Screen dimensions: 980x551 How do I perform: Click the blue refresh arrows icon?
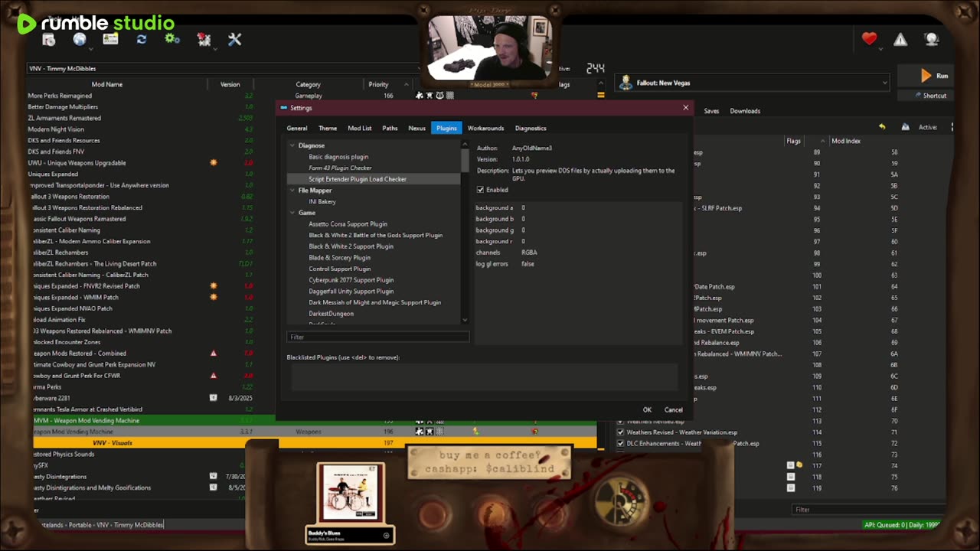[142, 40]
